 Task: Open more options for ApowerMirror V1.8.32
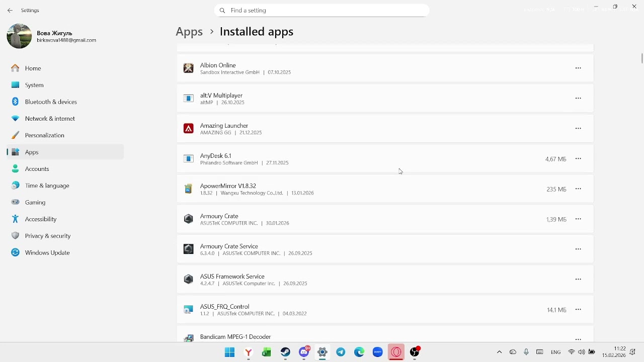click(x=578, y=189)
